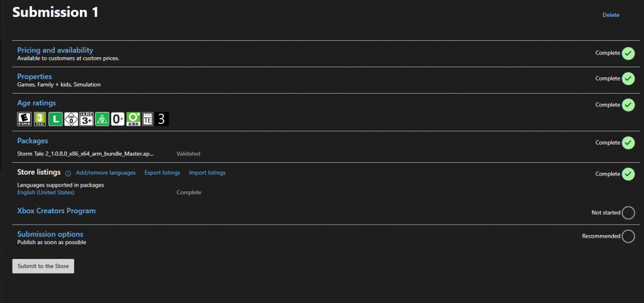
Task: Click Add/remove languages link
Action: pos(106,173)
